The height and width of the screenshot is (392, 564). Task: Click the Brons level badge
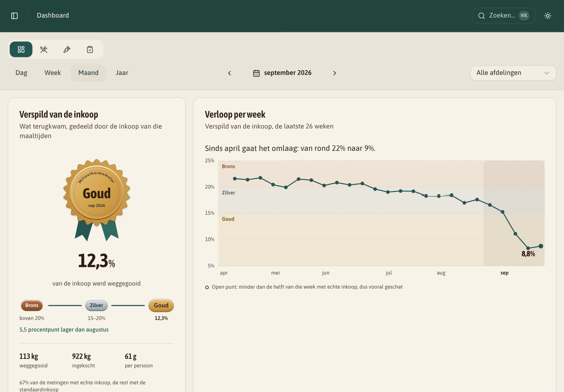pos(32,305)
